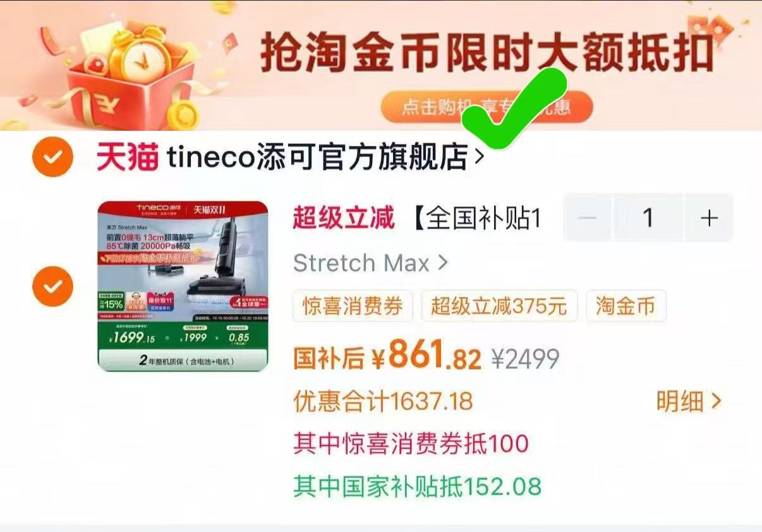Uncheck the Stretch Max product selection circle
The width and height of the screenshot is (762, 532).
52,286
